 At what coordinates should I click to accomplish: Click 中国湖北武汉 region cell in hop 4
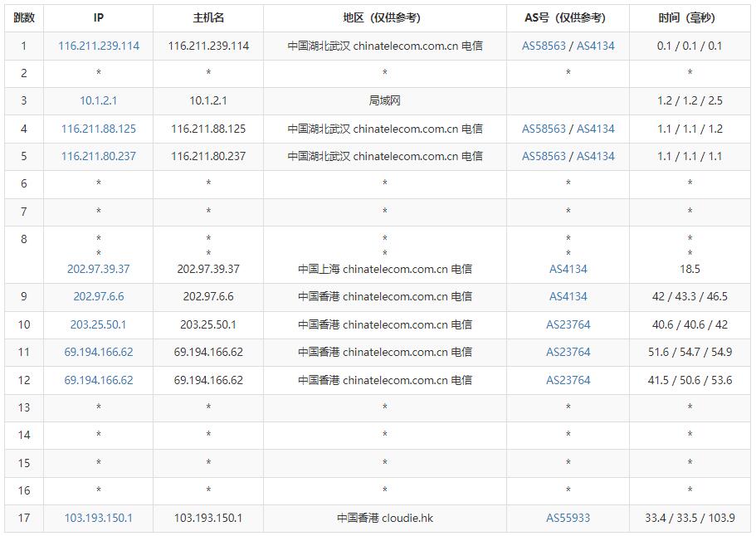click(385, 129)
